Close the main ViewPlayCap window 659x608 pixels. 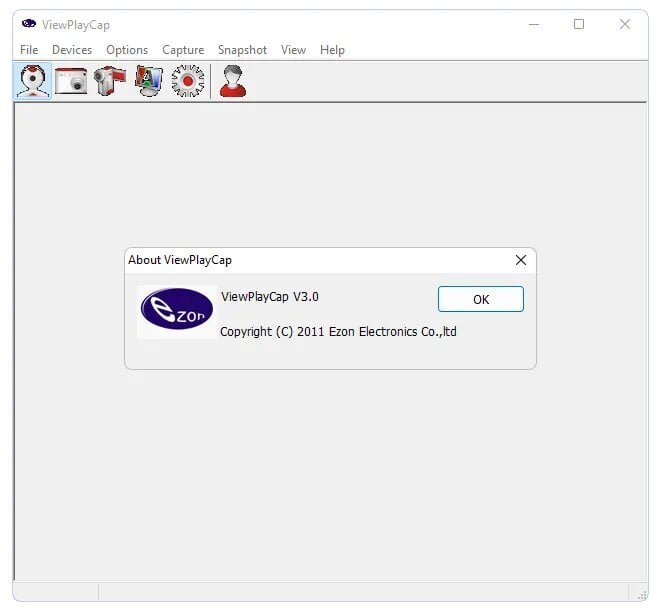pos(625,24)
